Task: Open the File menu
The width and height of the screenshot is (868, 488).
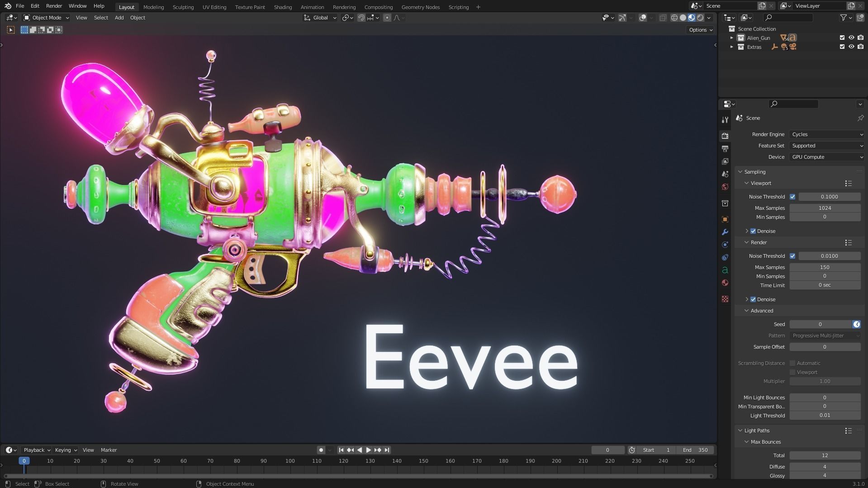Action: [x=20, y=6]
